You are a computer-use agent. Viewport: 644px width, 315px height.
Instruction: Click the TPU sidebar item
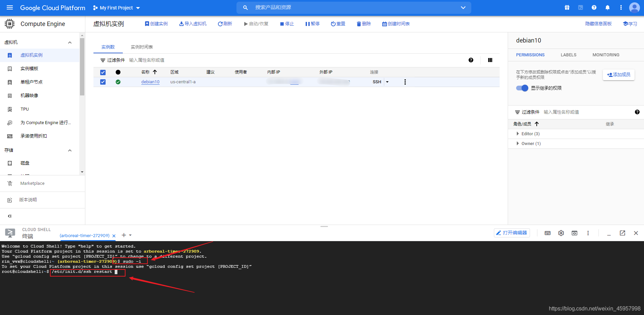click(25, 109)
